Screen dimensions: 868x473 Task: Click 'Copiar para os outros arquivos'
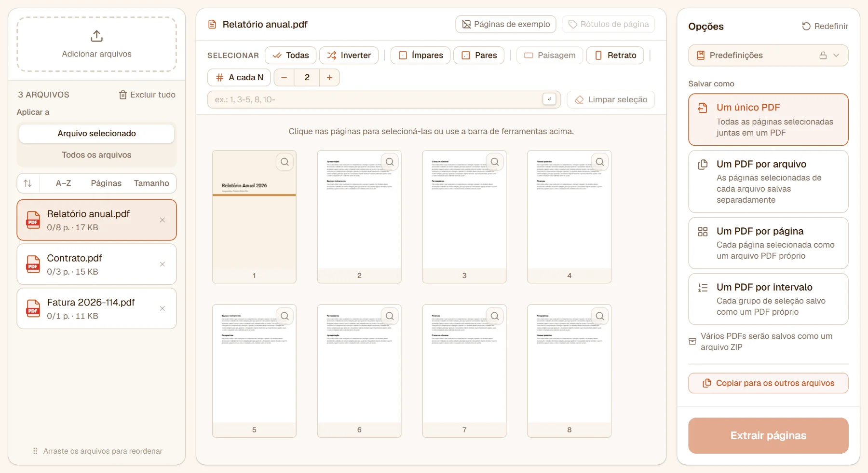(768, 383)
